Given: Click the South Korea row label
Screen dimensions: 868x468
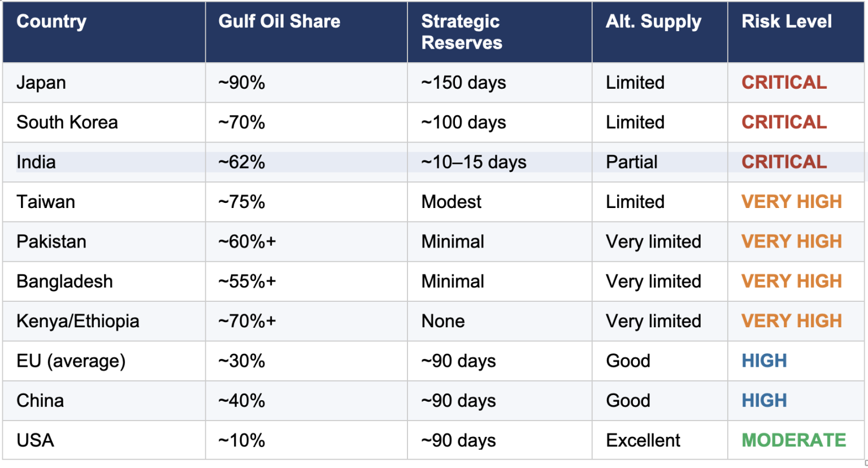Looking at the screenshot, I should [67, 122].
